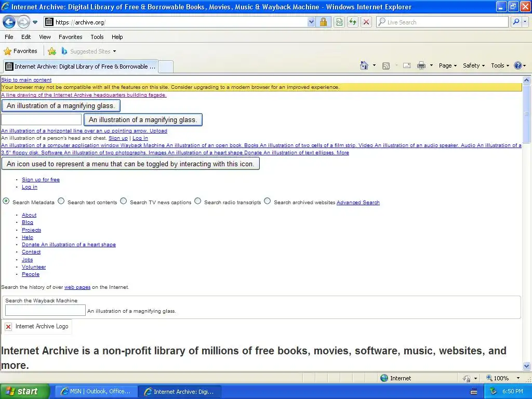This screenshot has width=532, height=399.
Task: Click Skip to main content link
Action: [x=26, y=79]
